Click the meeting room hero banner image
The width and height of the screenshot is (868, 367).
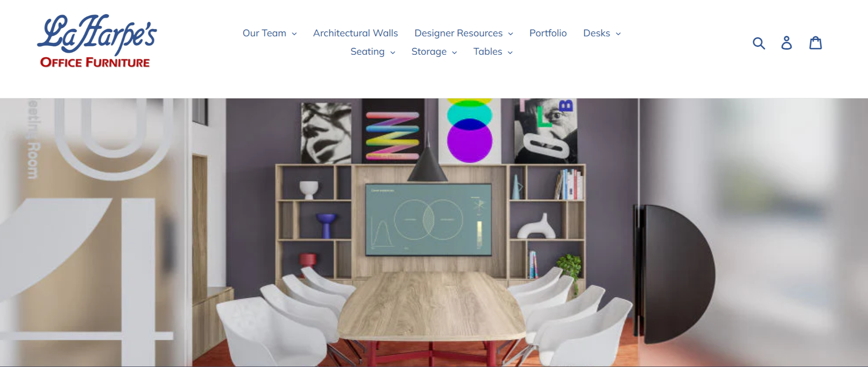coord(434,232)
